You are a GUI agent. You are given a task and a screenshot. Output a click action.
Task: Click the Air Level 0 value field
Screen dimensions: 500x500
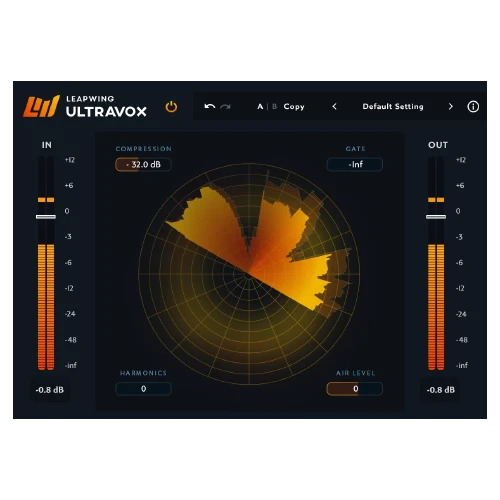[x=355, y=389]
